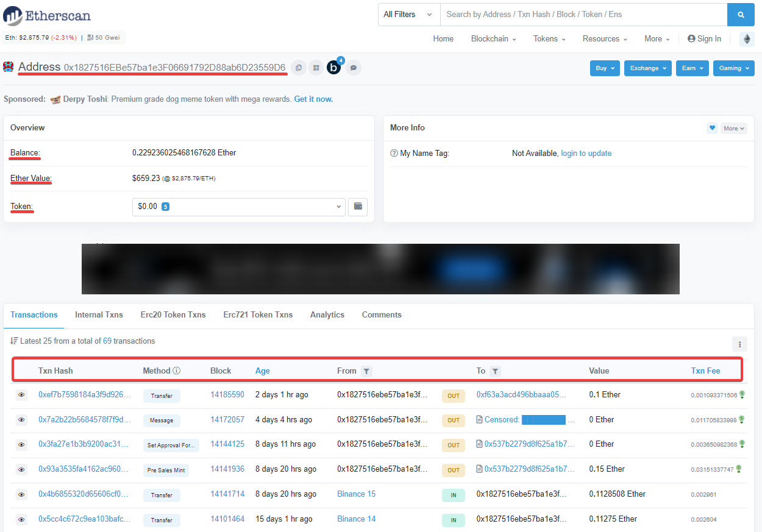This screenshot has height=532, width=762.
Task: Open the Blockscan chat 'b' icon
Action: 334,68
